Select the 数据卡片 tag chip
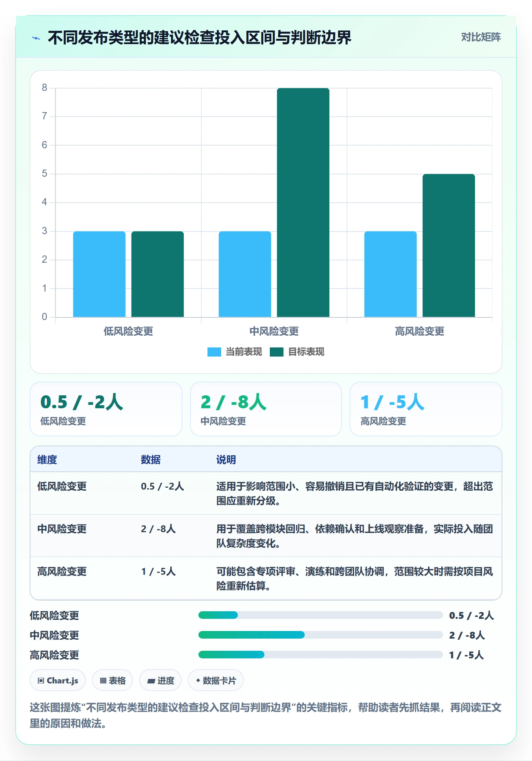Screen dimensions: 532x761 tap(216, 680)
